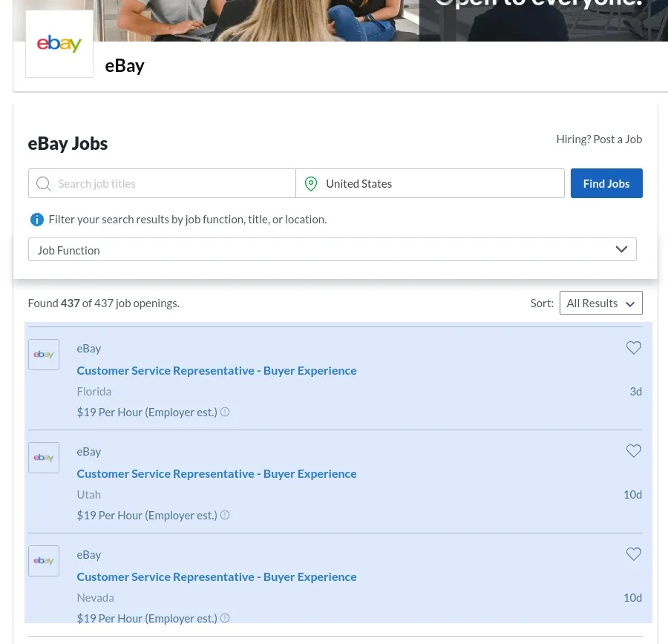Screen dimensions: 668x644
Task: Select the eBay header title above the job search
Action: [125, 65]
